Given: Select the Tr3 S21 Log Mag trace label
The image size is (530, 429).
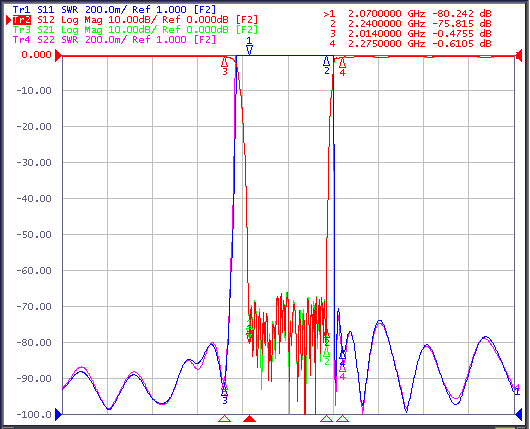Looking at the screenshot, I should click(135, 30).
